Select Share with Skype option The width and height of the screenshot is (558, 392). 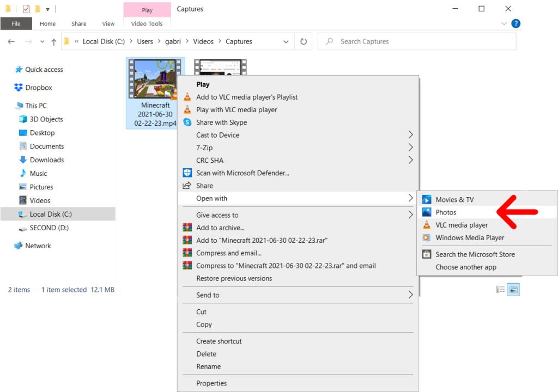298,122
